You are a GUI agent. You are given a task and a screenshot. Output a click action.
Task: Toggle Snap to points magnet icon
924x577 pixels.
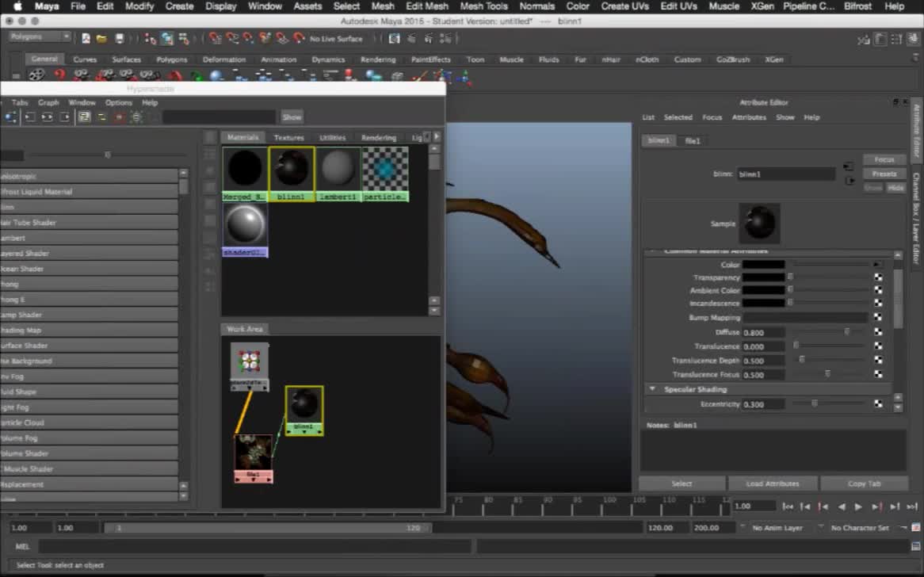point(249,39)
